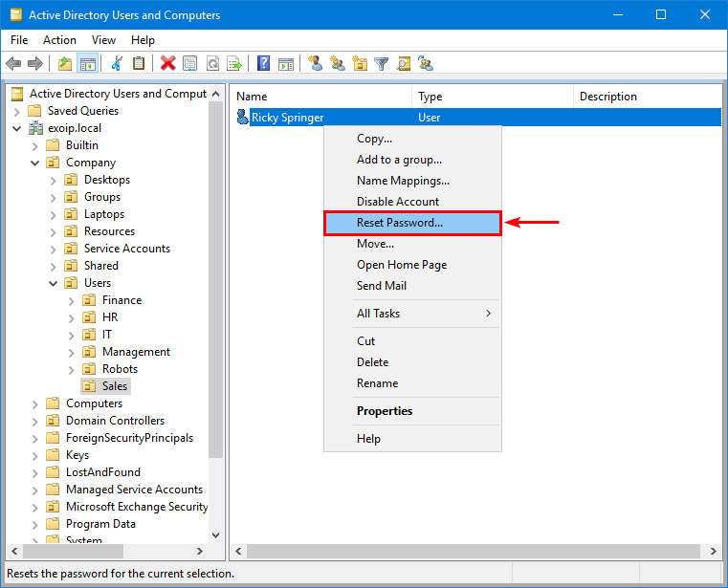The image size is (728, 588).
Task: Select Add to a group... entry
Action: click(412, 160)
